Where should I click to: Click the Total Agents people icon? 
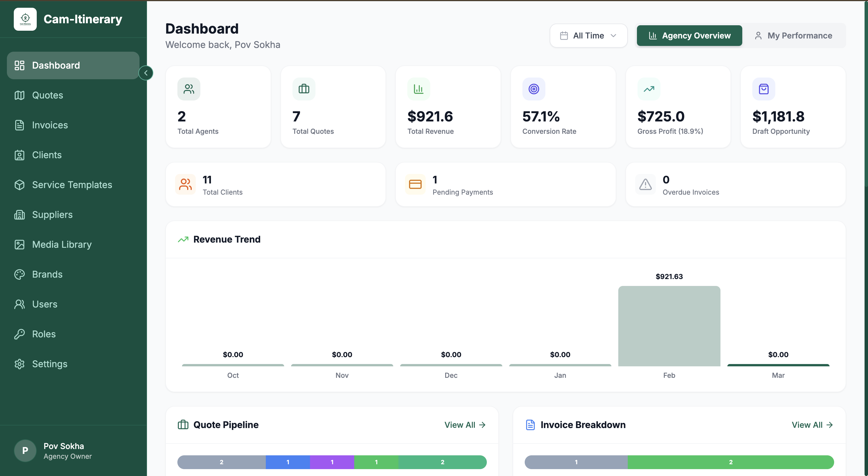(189, 89)
